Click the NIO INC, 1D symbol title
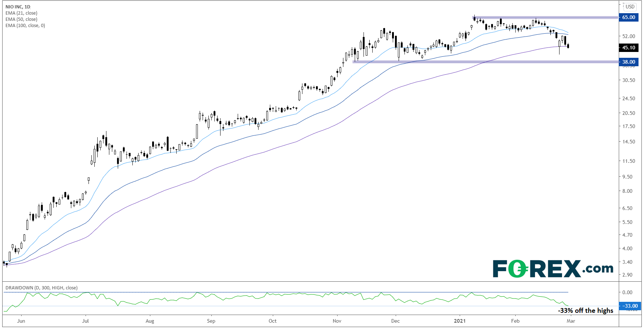644x330 pixels. [x=18, y=7]
